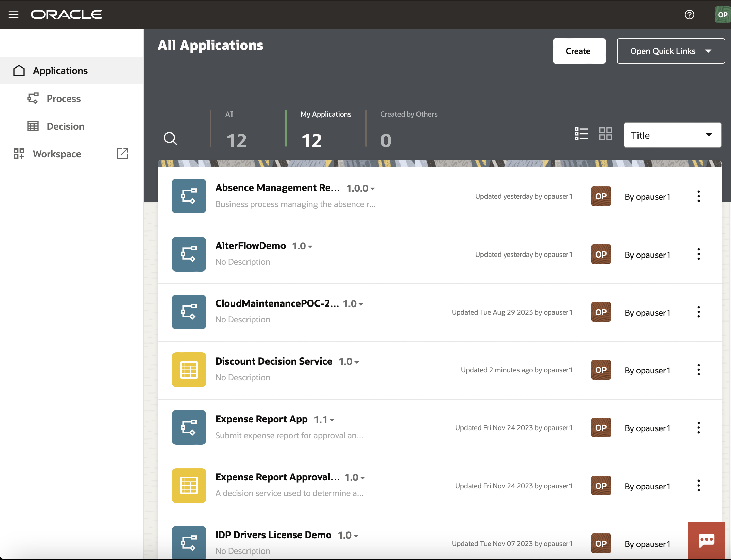This screenshot has height=560, width=731.
Task: Select Process in the sidebar
Action: (x=64, y=98)
